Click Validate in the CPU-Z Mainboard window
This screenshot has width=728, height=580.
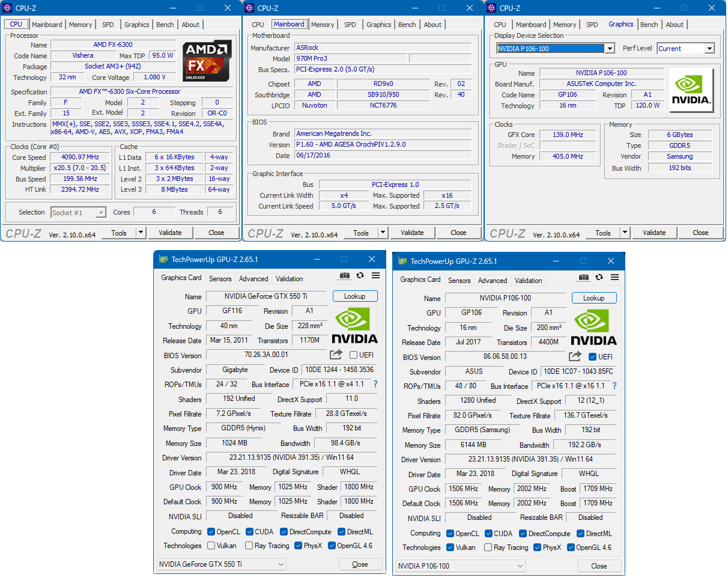pyautogui.click(x=412, y=233)
